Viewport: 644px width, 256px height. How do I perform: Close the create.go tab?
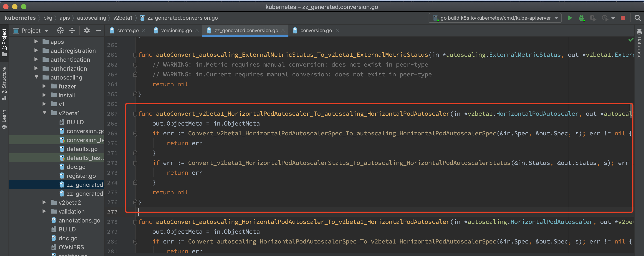point(144,30)
